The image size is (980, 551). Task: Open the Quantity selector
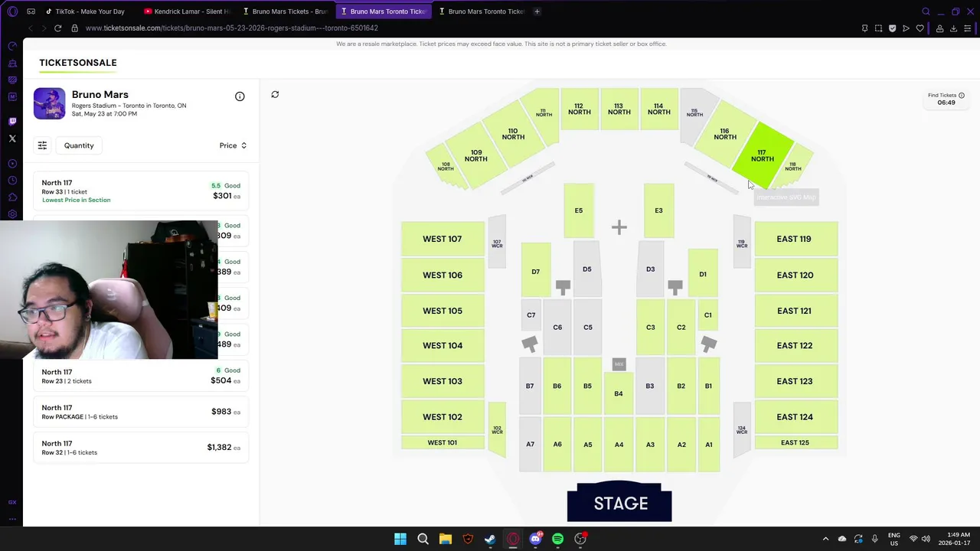pos(79,145)
